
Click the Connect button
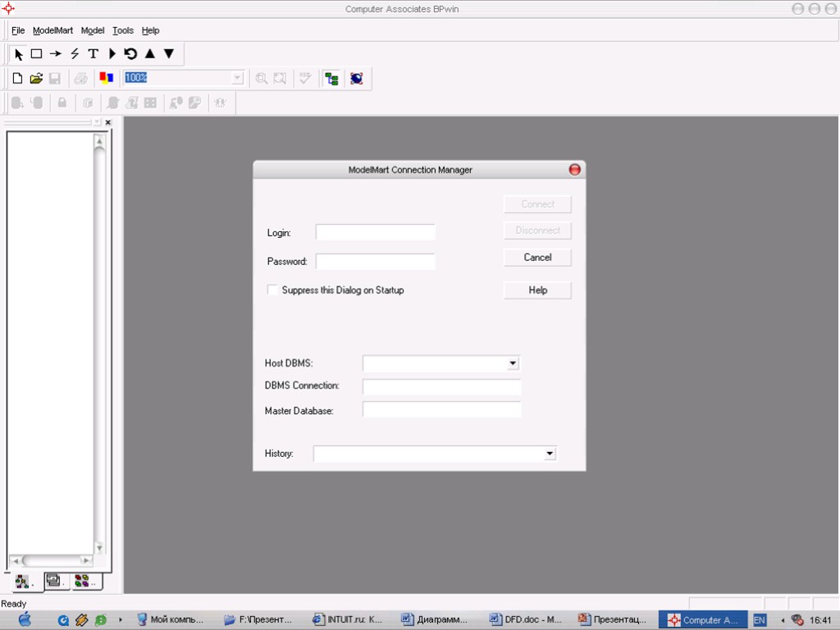[537, 204]
